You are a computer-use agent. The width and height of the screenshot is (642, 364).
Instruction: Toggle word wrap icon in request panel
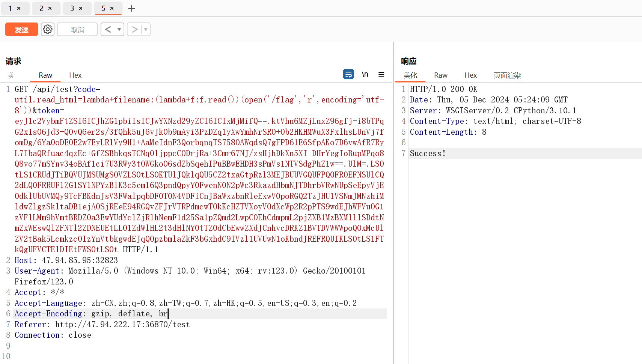[x=348, y=74]
